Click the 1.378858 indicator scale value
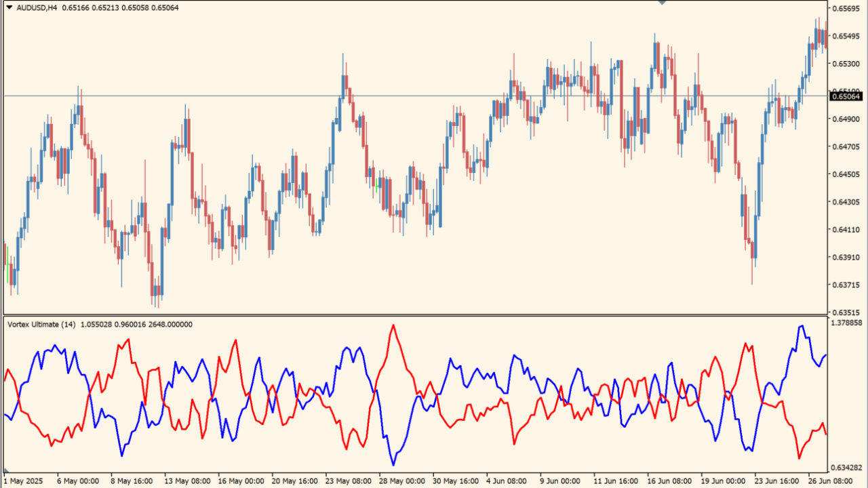 click(x=848, y=323)
